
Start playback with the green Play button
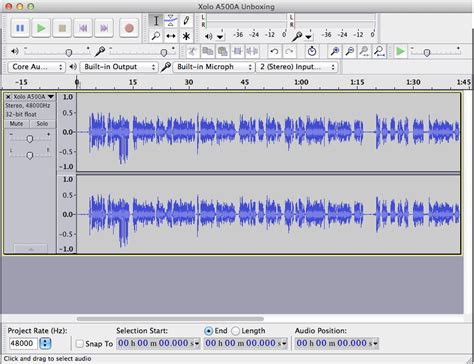(x=41, y=28)
